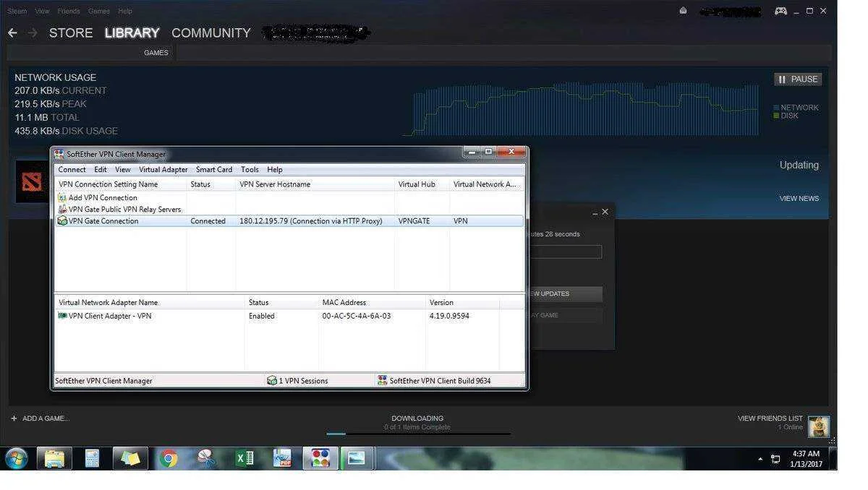Open the Friends menu in Steam
868x490 pixels.
click(x=69, y=12)
